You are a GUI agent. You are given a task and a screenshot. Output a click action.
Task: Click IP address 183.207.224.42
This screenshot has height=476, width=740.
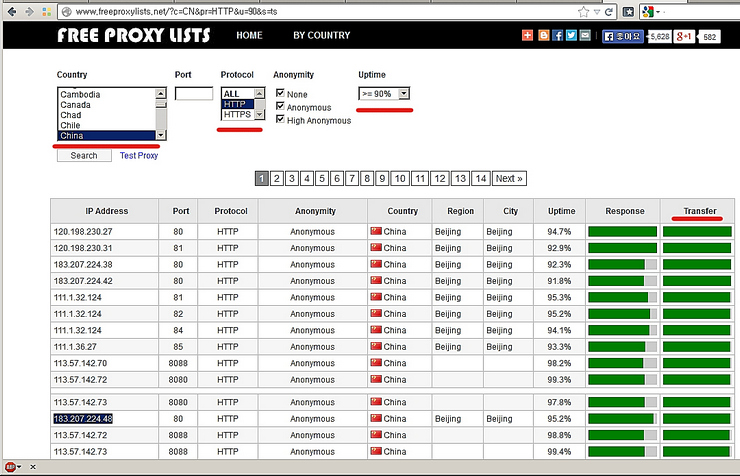[x=83, y=281]
